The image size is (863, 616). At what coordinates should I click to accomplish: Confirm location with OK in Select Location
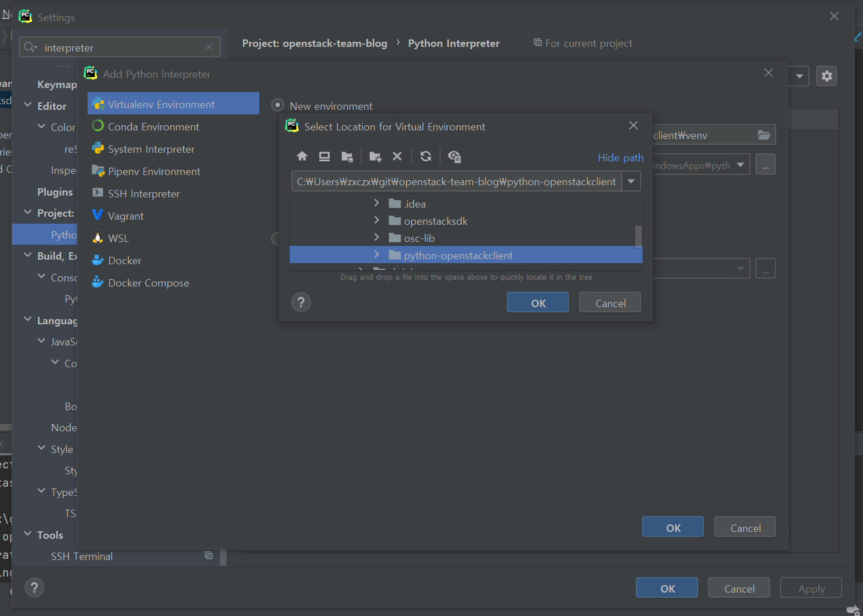538,303
